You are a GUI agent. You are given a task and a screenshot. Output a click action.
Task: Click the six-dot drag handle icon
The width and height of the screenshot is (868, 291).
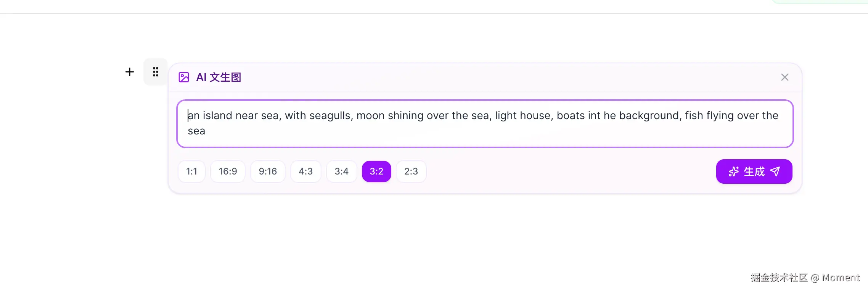(x=156, y=72)
